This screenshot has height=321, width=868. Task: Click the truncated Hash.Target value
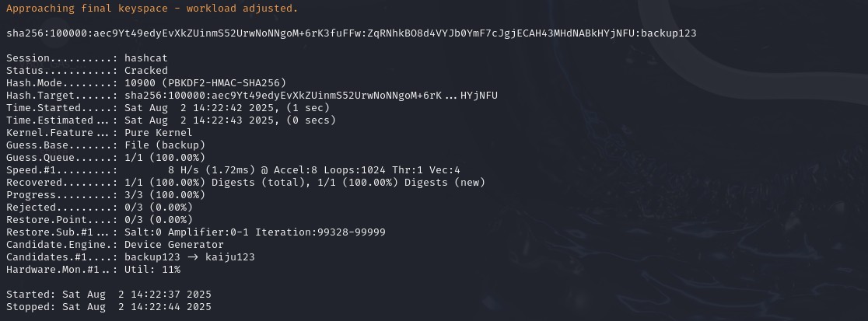[x=311, y=96]
